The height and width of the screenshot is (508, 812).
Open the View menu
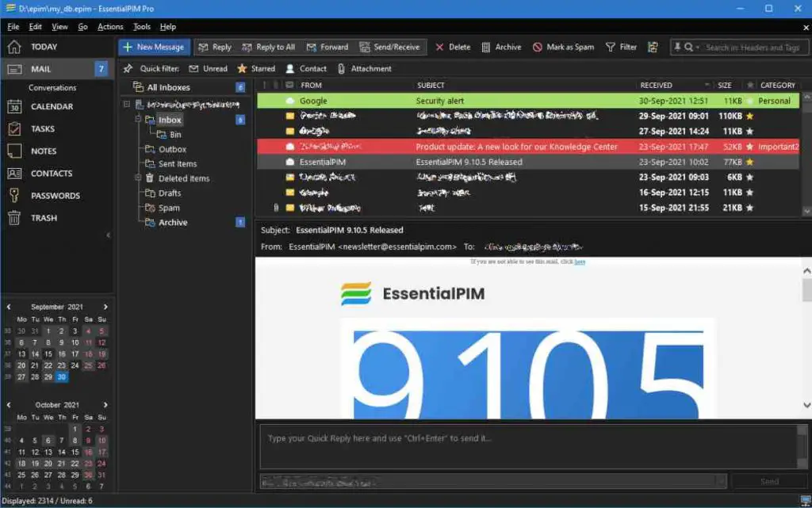point(59,27)
